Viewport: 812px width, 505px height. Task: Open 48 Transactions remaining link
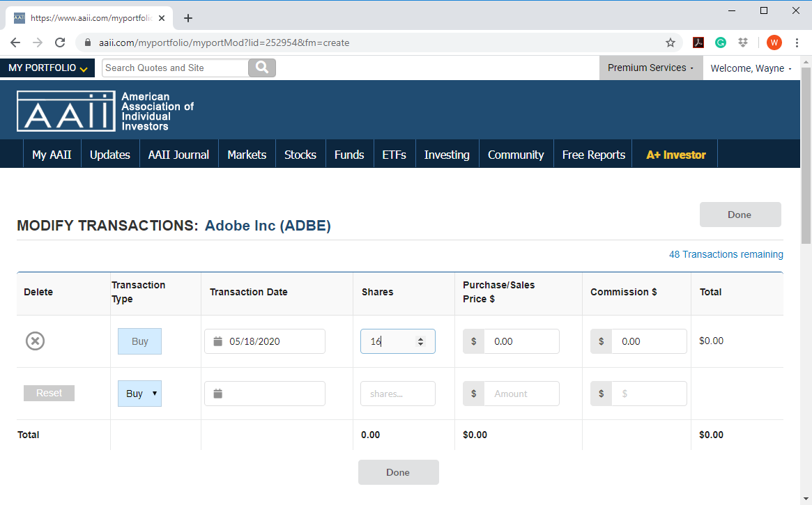tap(726, 254)
